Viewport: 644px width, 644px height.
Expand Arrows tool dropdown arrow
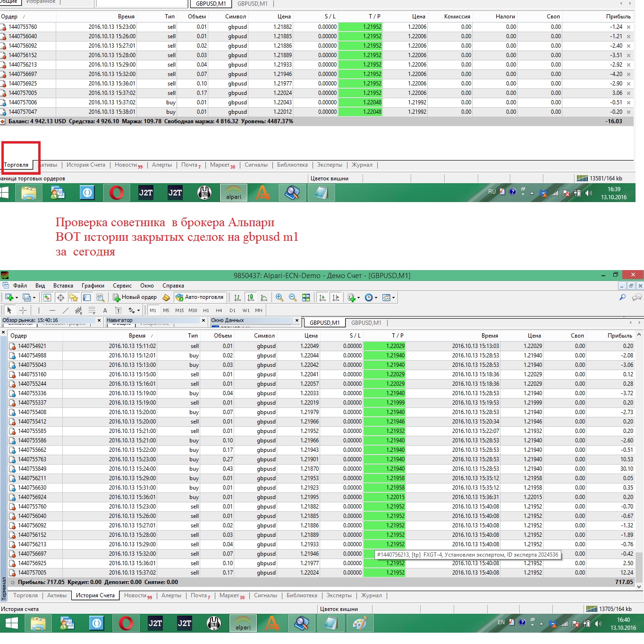tap(138, 310)
